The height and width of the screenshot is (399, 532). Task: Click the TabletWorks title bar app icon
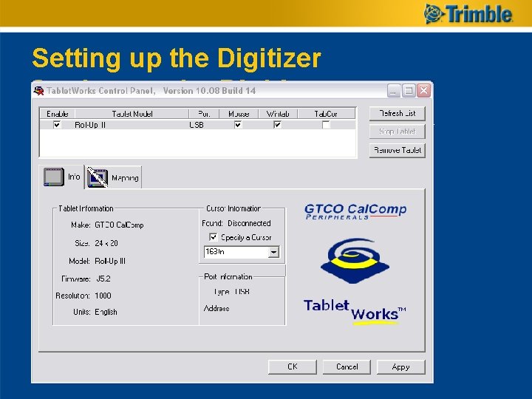[38, 91]
